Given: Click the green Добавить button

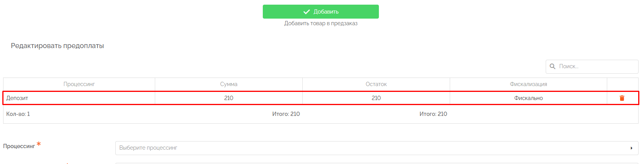Looking at the screenshot, I should click(x=320, y=12).
